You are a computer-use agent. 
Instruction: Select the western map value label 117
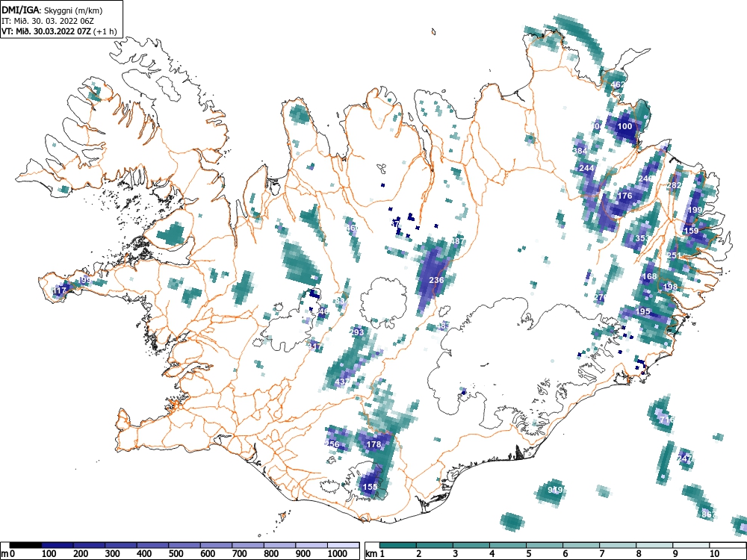click(60, 291)
